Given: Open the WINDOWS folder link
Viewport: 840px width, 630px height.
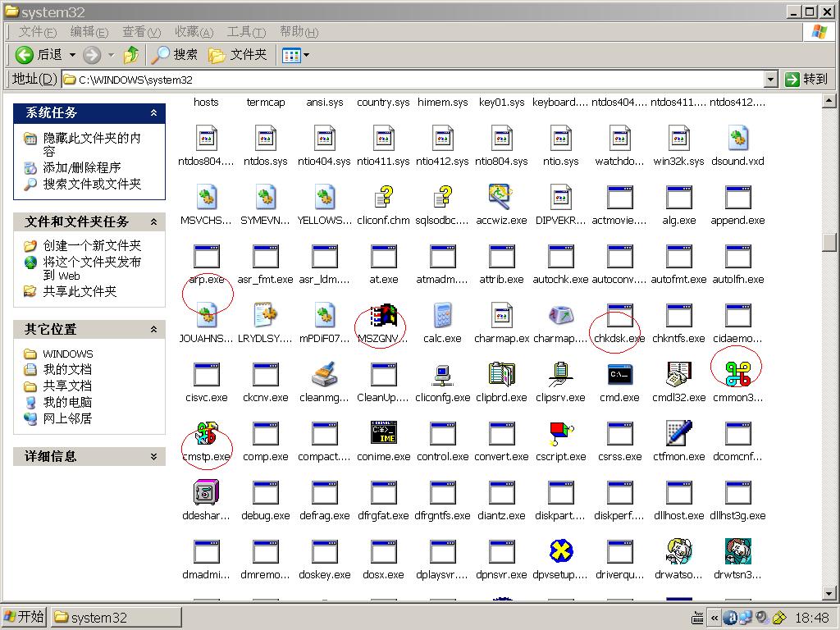Looking at the screenshot, I should click(67, 354).
